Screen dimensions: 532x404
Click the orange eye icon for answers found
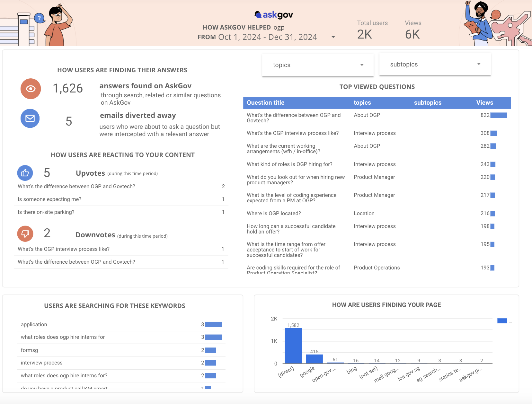click(31, 89)
